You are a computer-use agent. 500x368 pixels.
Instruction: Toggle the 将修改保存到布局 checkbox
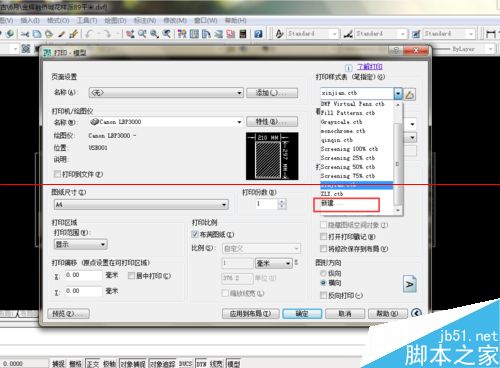pyautogui.click(x=323, y=249)
